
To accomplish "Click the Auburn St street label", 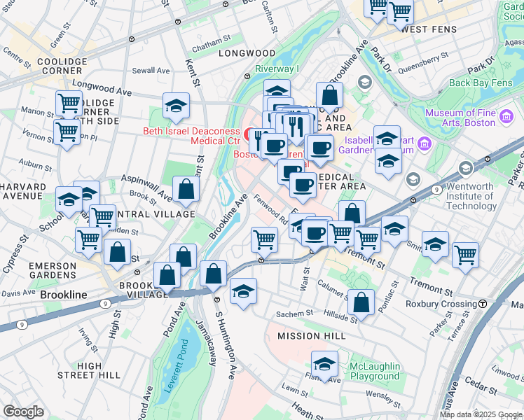I will coord(36,165).
